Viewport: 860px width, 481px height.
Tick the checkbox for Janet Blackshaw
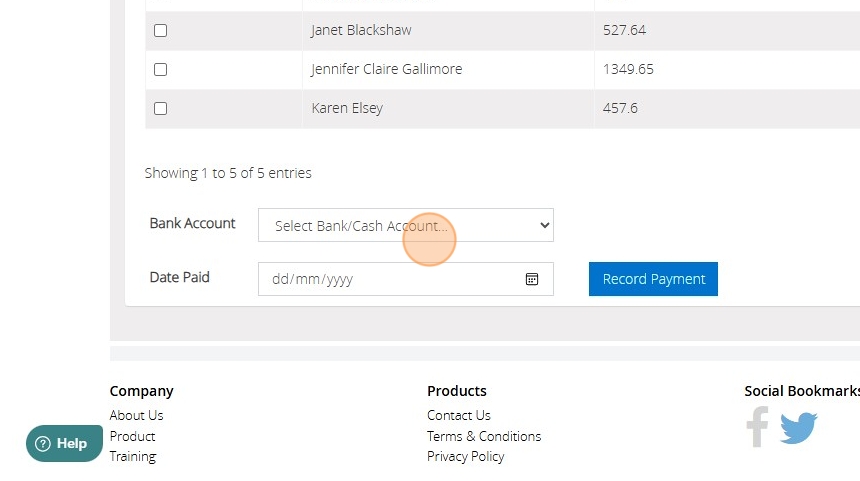point(160,31)
